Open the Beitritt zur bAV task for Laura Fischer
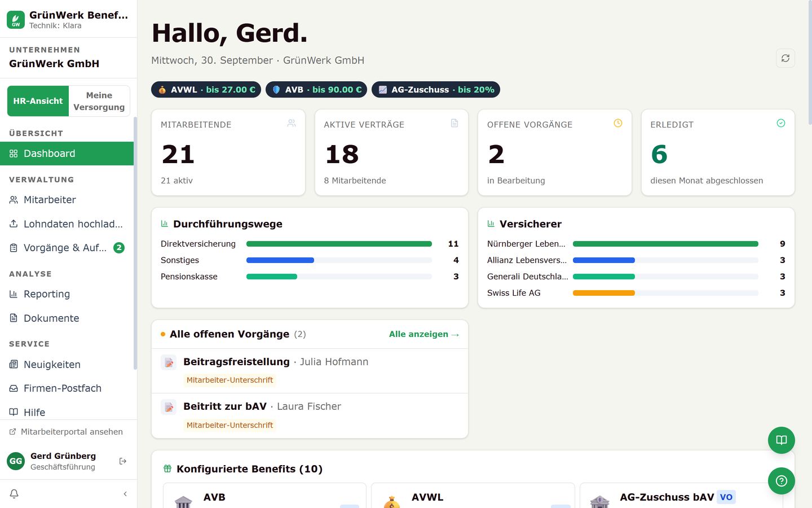Screen dimensions: 812x508 click(310, 416)
